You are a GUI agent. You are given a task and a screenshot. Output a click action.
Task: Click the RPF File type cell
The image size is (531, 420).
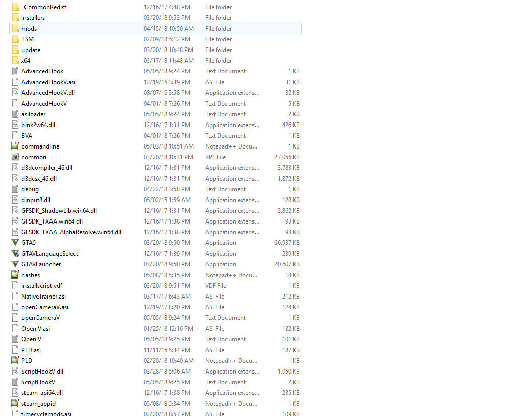[x=215, y=157]
